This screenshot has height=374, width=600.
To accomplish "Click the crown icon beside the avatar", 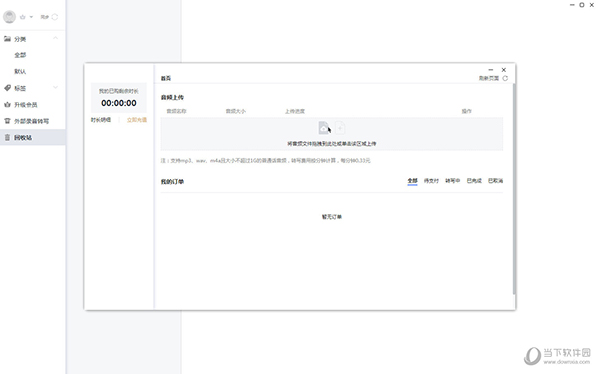I will tap(23, 17).
